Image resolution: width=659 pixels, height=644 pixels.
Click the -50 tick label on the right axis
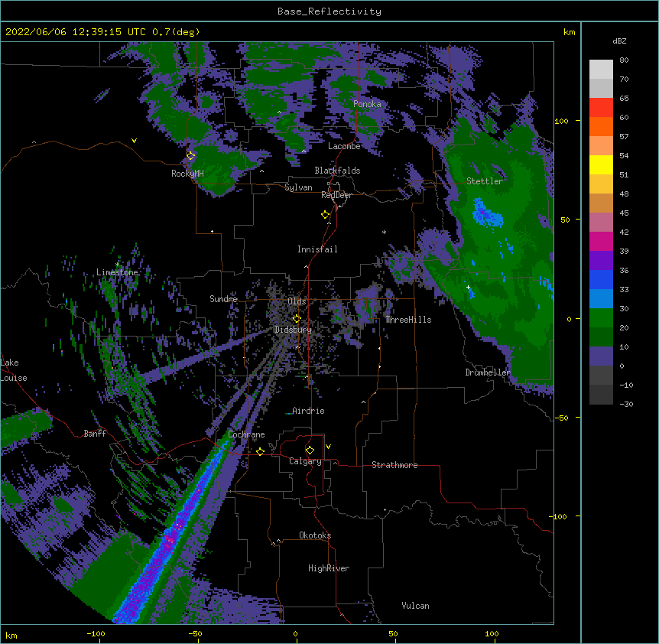pyautogui.click(x=561, y=418)
